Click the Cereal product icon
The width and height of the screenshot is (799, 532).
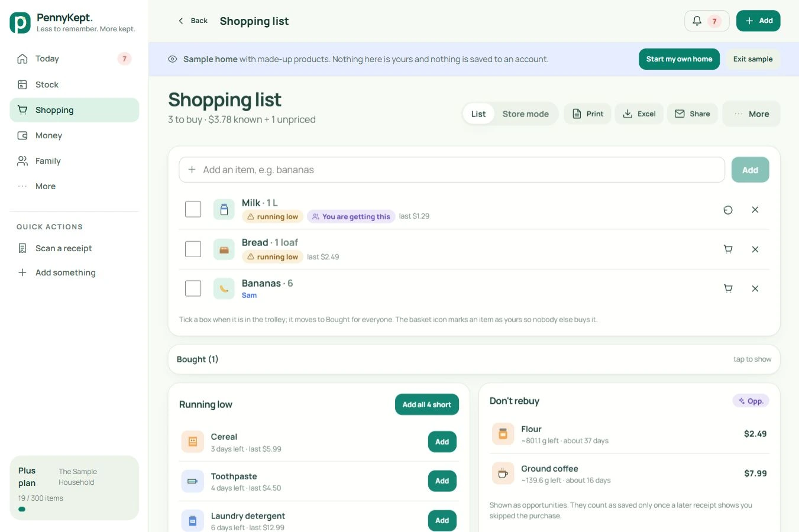pos(192,442)
